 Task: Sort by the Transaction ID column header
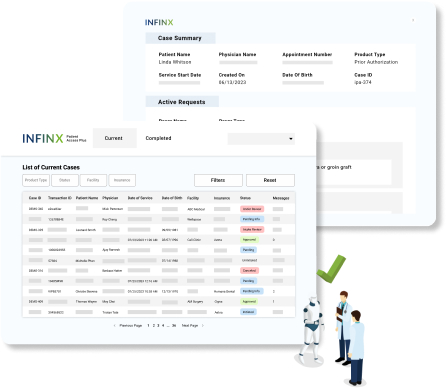click(60, 198)
